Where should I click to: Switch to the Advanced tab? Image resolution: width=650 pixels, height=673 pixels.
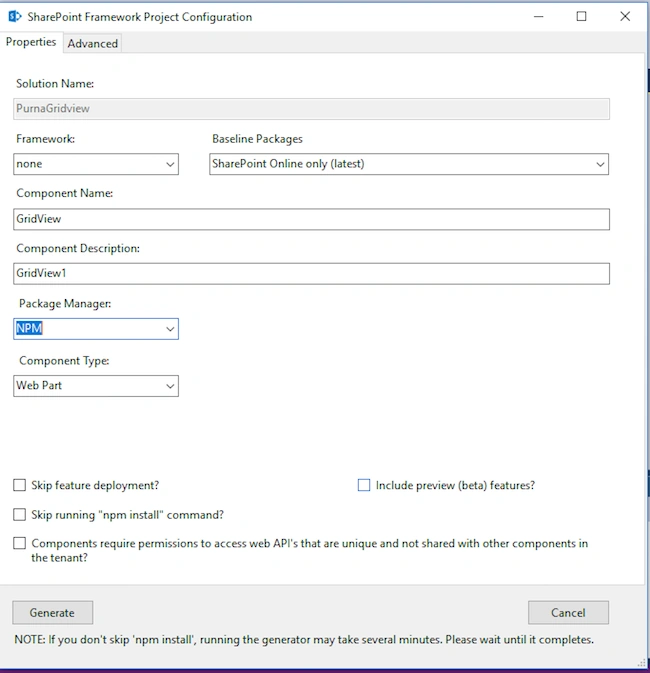click(x=93, y=43)
